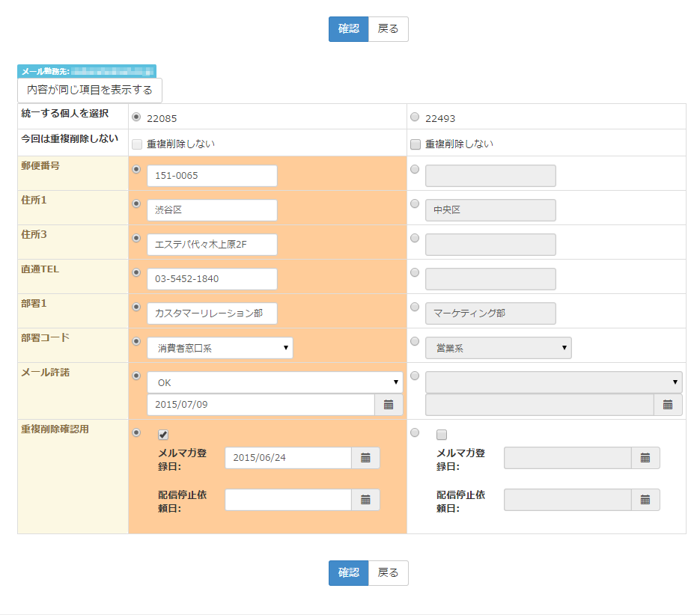Open right メルマガ登録日 calendar picker
This screenshot has width=700, height=615.
[645, 458]
